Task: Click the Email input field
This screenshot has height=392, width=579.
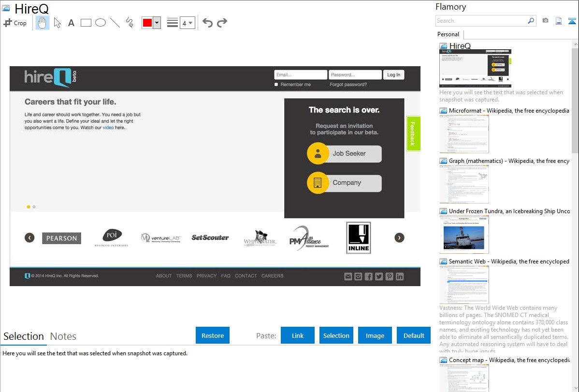Action: coord(301,74)
